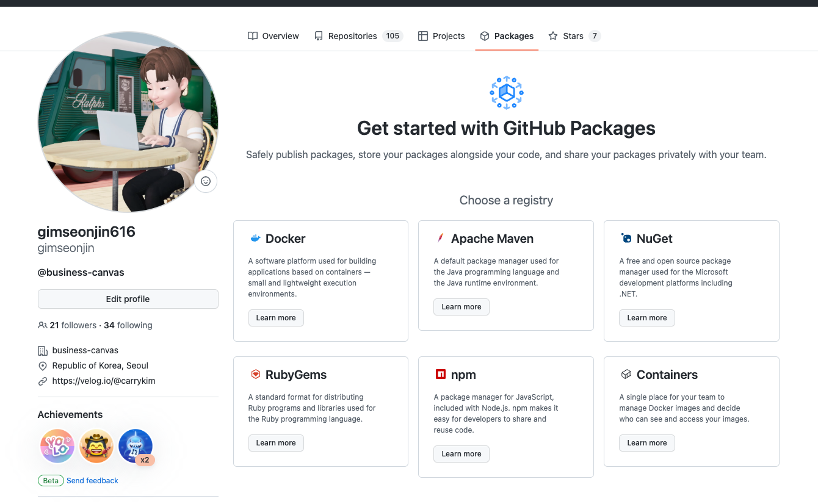
Task: Click the Apache Maven card title
Action: point(492,239)
